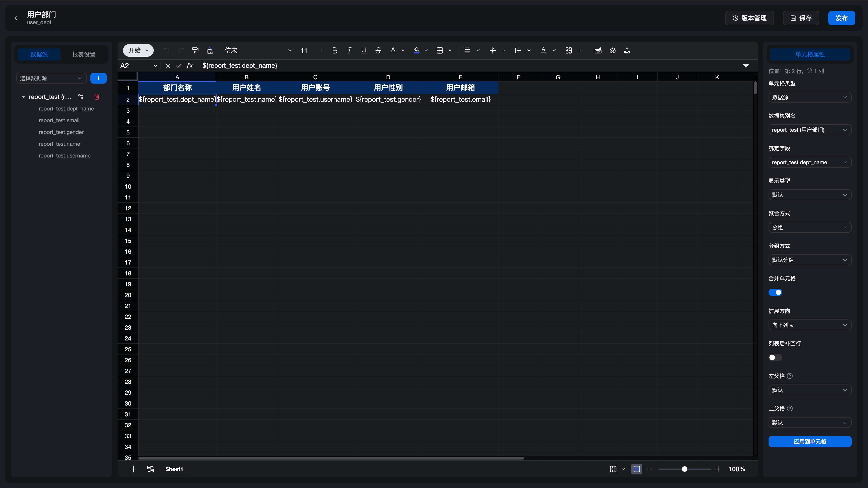Viewport: 868px width, 488px height.
Task: Open the 选择数据源 dropdown
Action: pyautogui.click(x=51, y=78)
